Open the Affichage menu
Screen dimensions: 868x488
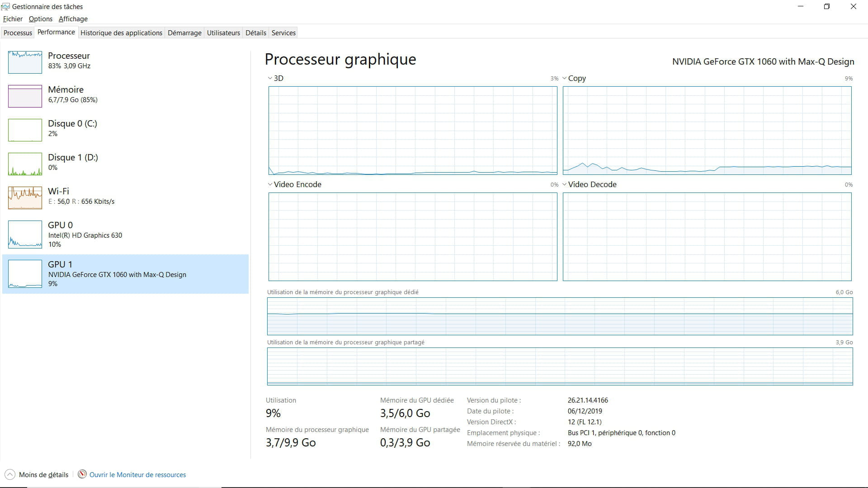(x=73, y=19)
